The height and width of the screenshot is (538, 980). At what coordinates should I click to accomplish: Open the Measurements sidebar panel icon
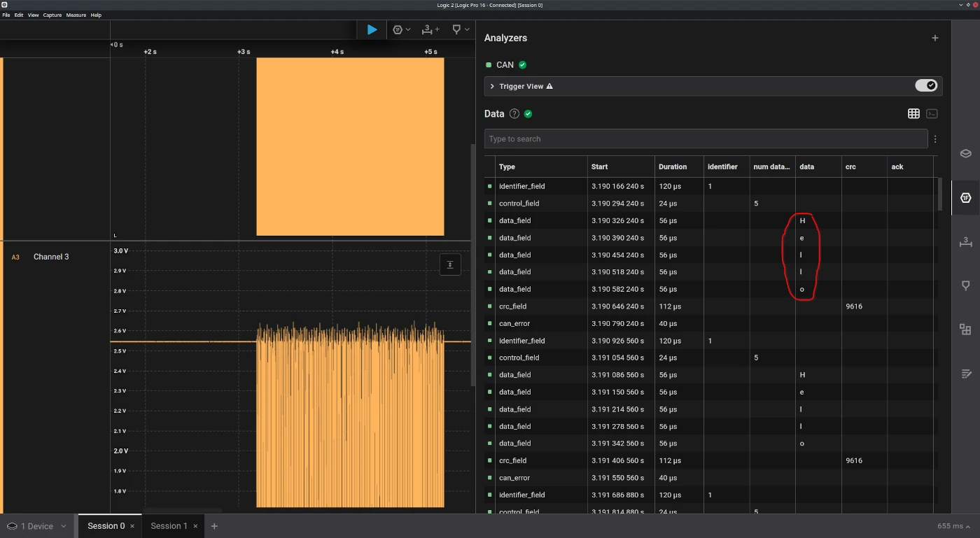click(965, 242)
